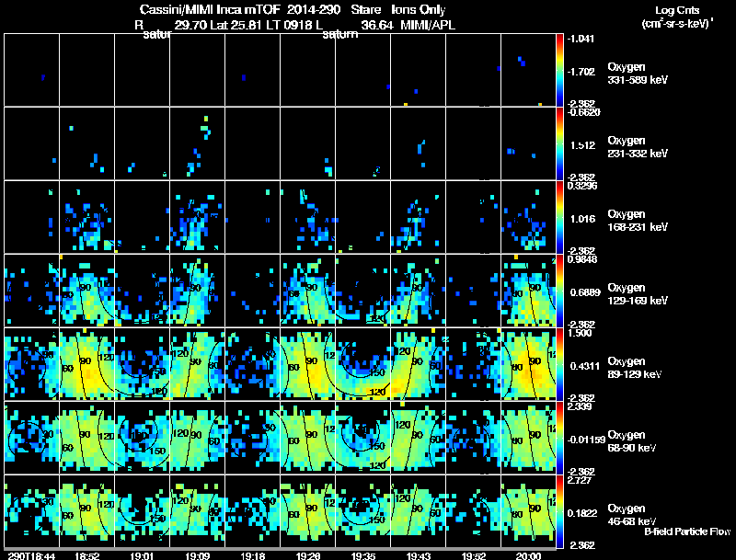Click the '19:09' time axis label
This screenshot has width=736, height=560.
pos(197,555)
